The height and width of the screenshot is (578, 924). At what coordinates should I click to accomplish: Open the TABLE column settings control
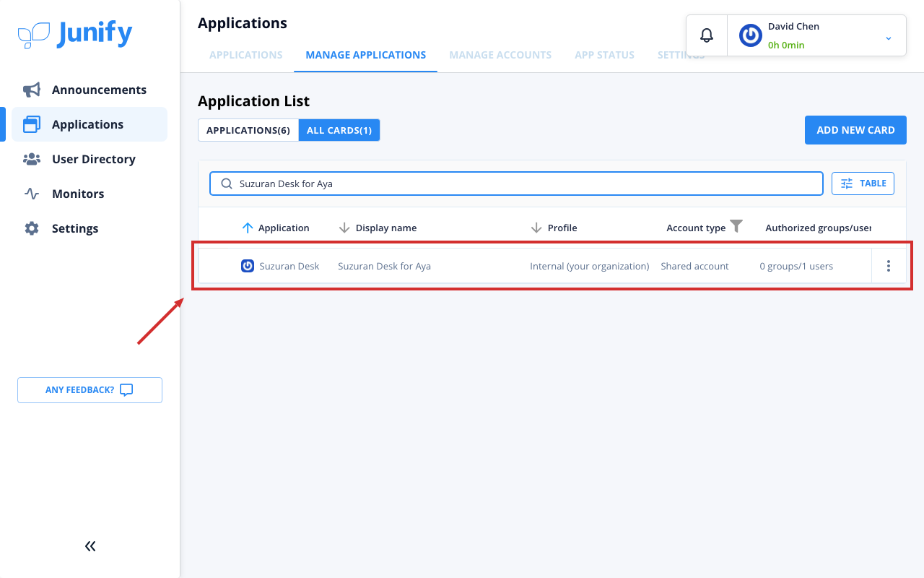(x=863, y=184)
